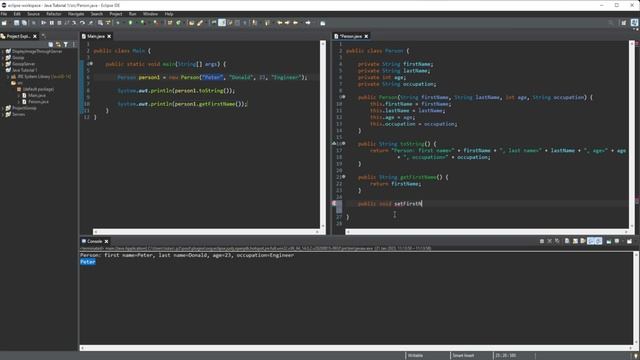This screenshot has width=640, height=360.
Task: Click Display Selected Console icon
Action: 617,241
